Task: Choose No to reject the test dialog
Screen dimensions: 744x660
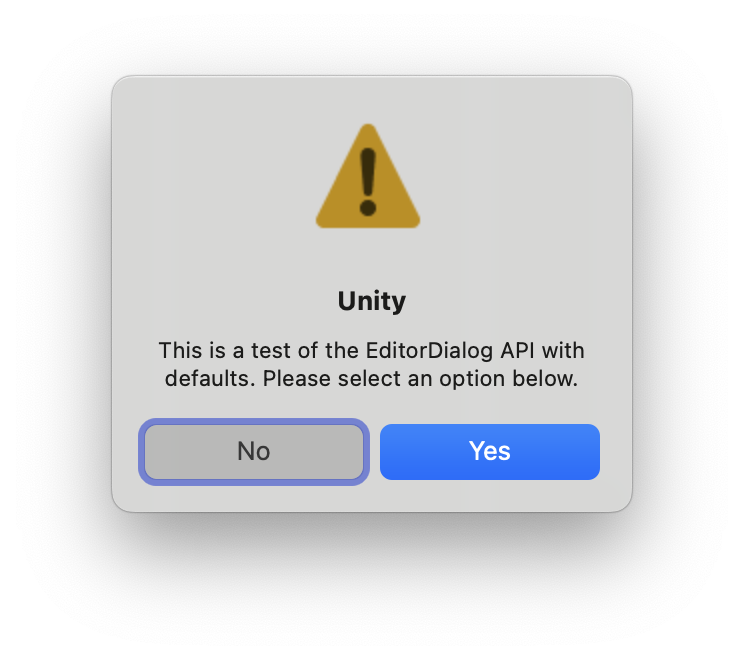Action: tap(254, 452)
